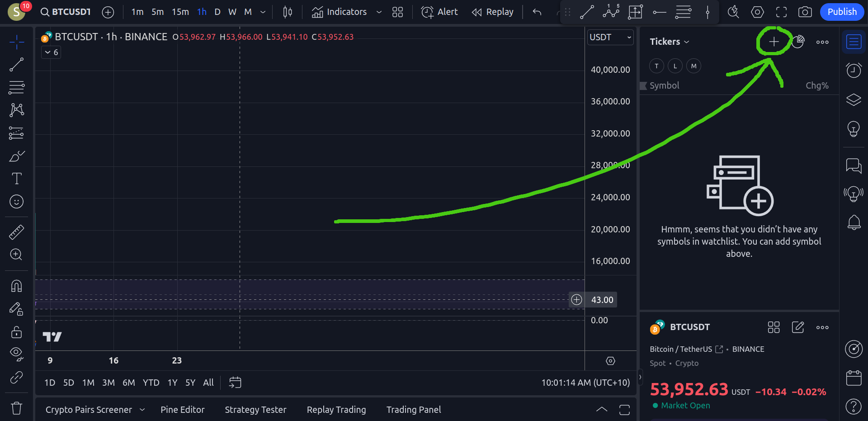The height and width of the screenshot is (421, 868).
Task: Open the Alerts clock icon in right sidebar
Action: tap(854, 70)
